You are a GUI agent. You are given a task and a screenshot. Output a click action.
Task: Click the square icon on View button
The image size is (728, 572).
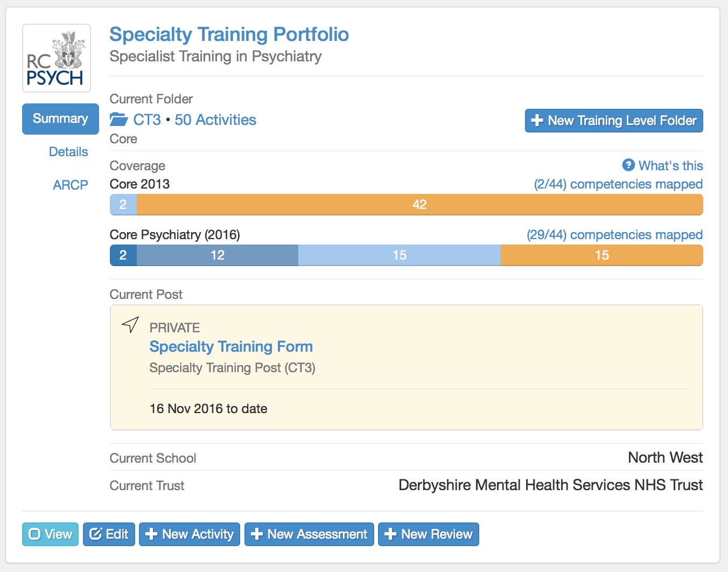click(35, 534)
